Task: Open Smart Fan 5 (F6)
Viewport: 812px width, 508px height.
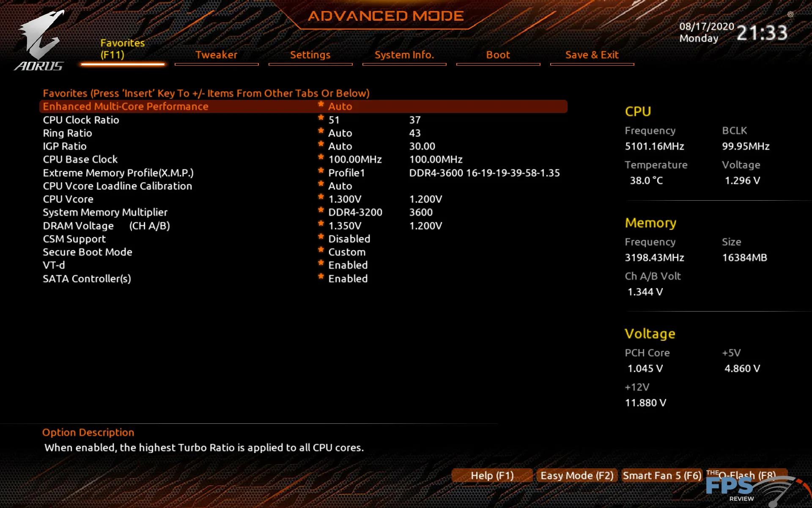Action: [662, 475]
